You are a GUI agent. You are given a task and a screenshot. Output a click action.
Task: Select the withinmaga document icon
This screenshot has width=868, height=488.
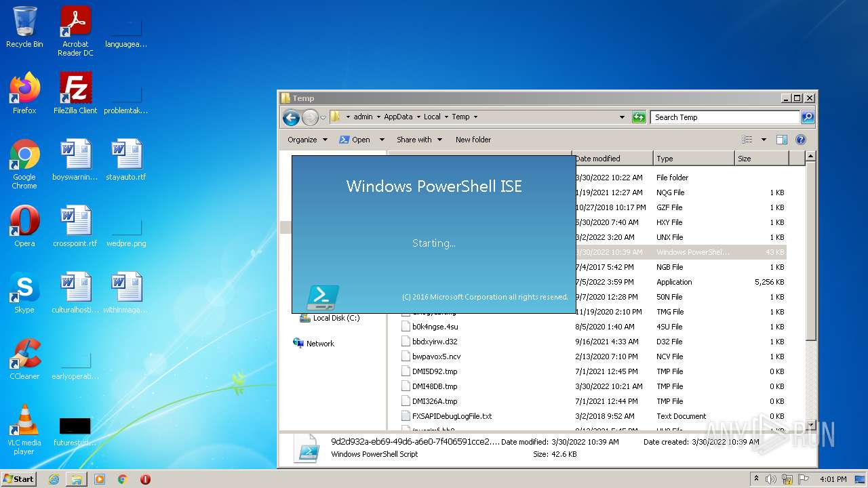126,293
